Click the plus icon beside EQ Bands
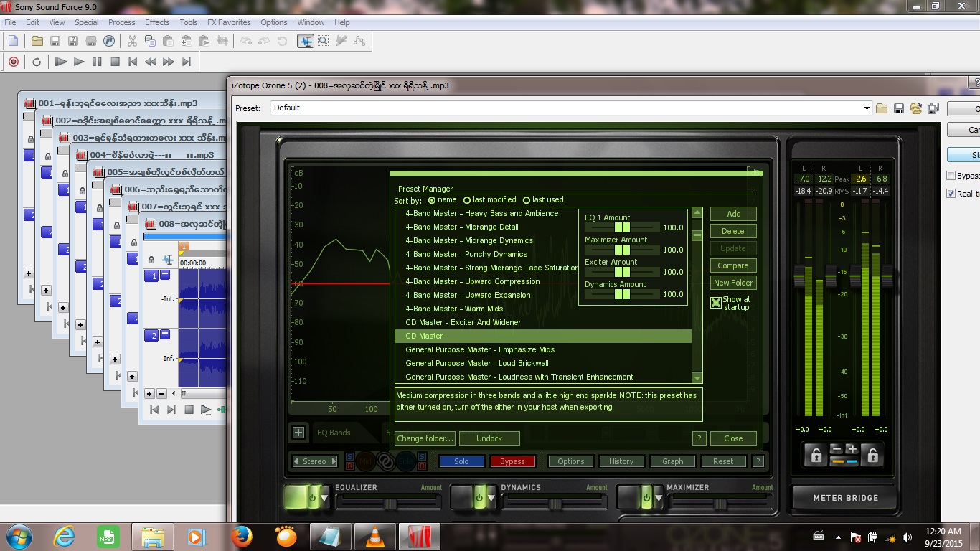Screen dimensions: 980x551 [x=298, y=433]
